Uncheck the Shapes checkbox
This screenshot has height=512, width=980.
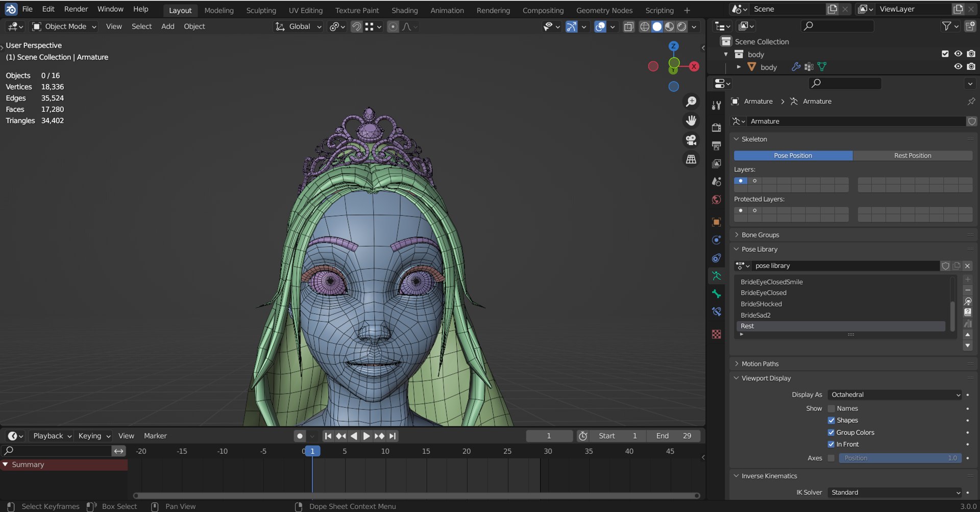pos(831,420)
